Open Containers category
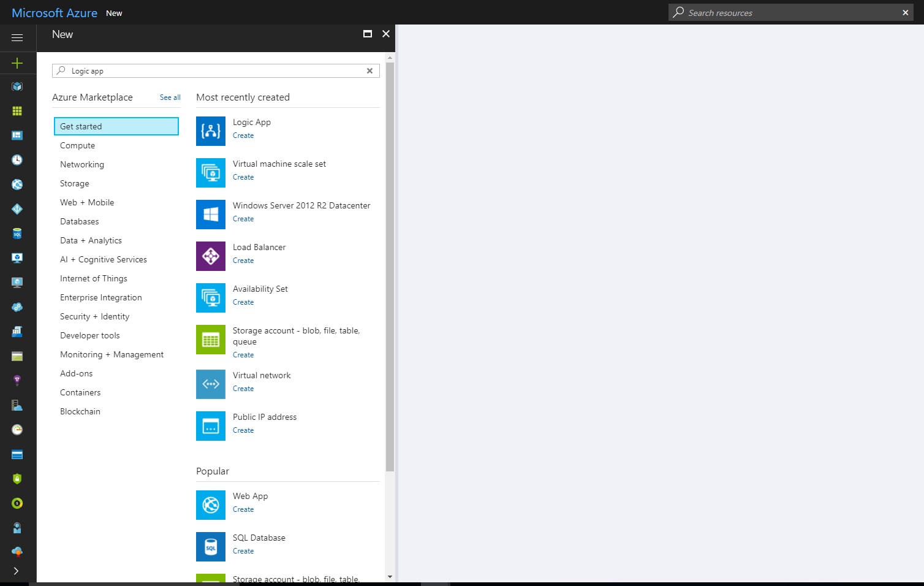Viewport: 924px width, 586px height. pyautogui.click(x=80, y=392)
